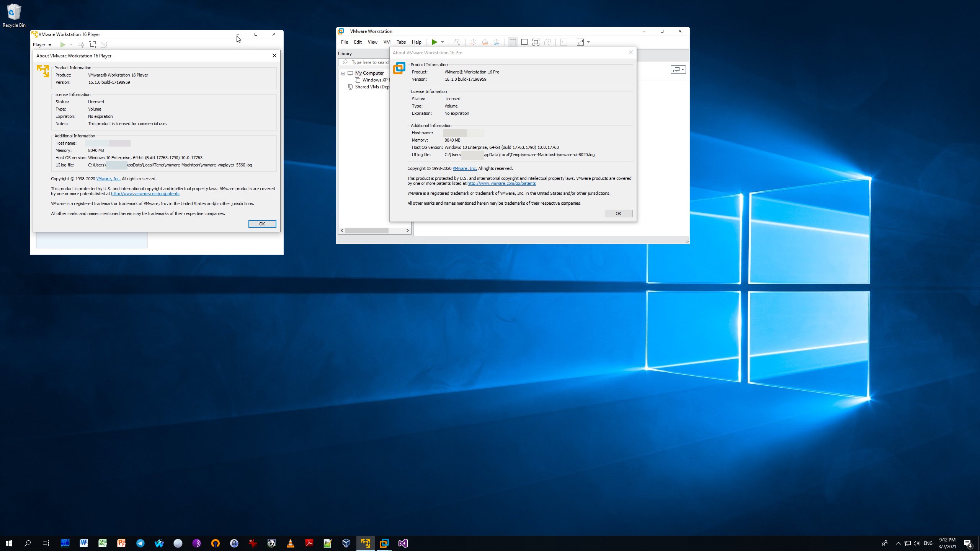Click the VMware Player logo in about dialog
Viewport: 980px width, 551px height.
click(43, 71)
